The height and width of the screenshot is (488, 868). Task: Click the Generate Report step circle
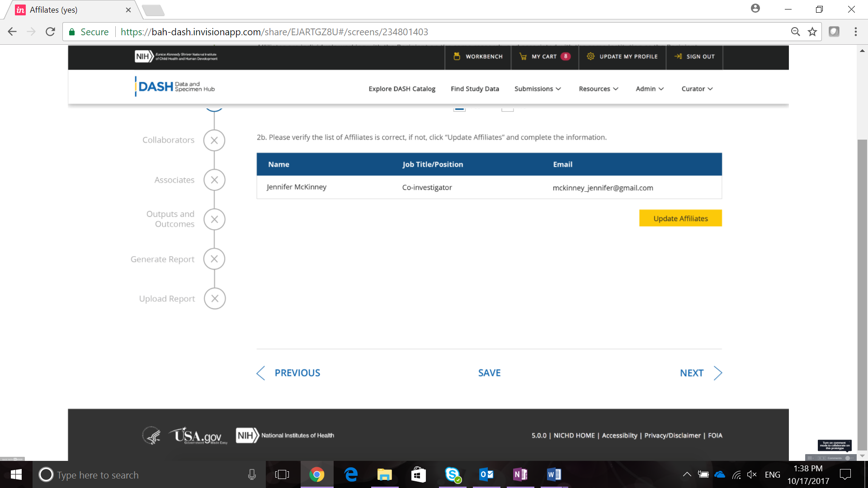coord(214,259)
